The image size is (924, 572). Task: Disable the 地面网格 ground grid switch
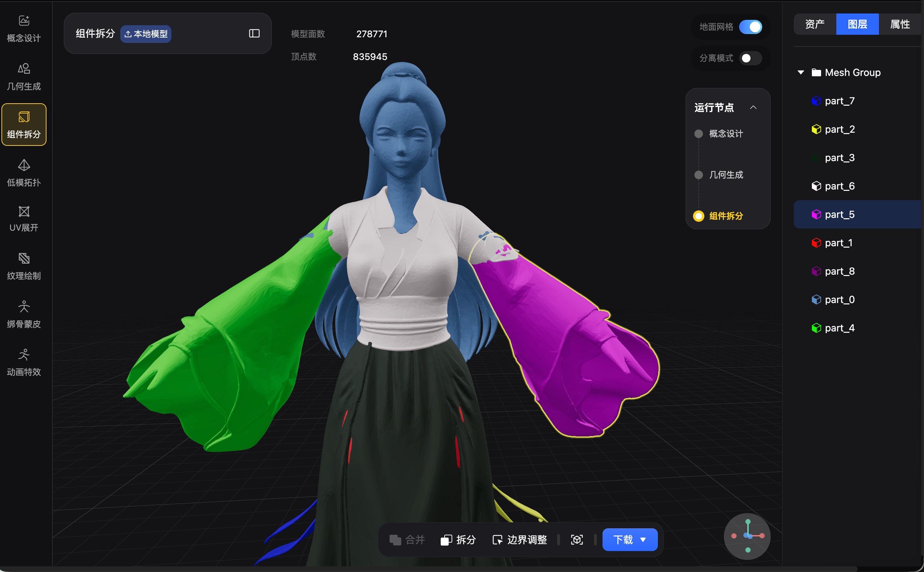point(750,27)
